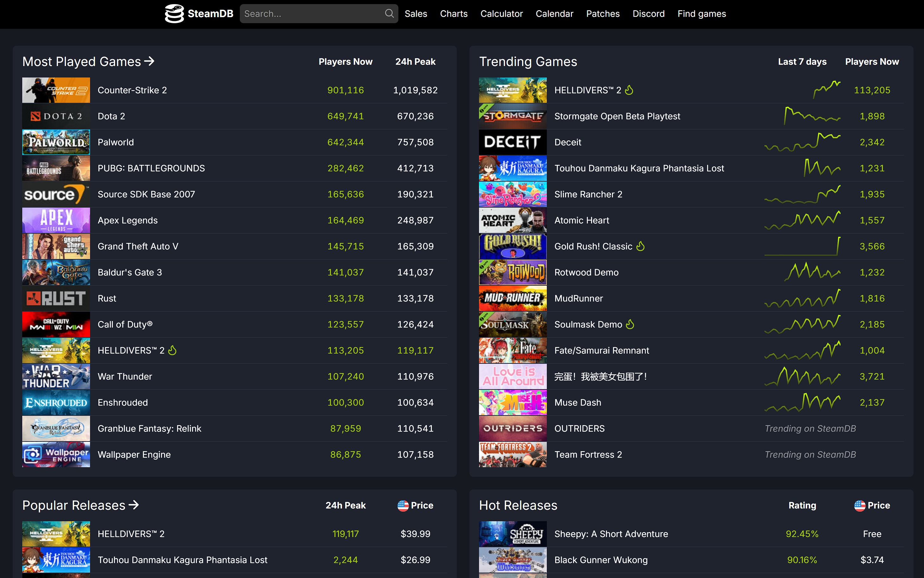
Task: Click the arrow next to Most Played Games
Action: click(x=149, y=61)
